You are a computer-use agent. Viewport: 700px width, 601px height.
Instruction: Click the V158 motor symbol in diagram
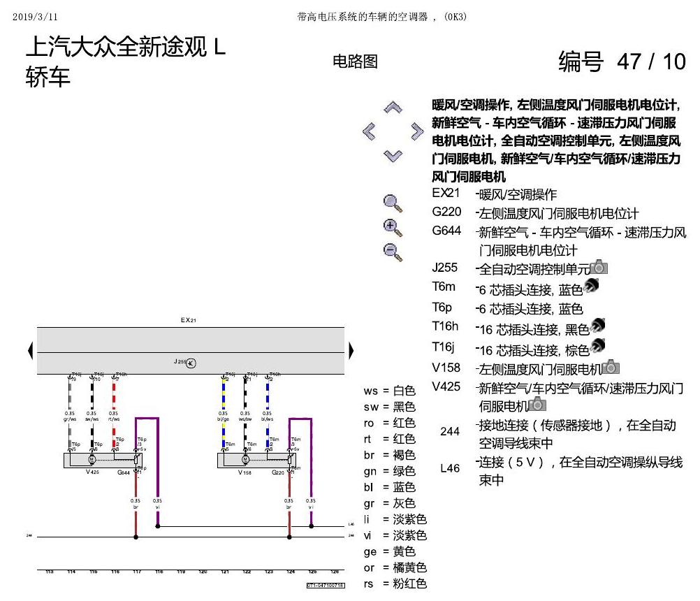pos(245,459)
